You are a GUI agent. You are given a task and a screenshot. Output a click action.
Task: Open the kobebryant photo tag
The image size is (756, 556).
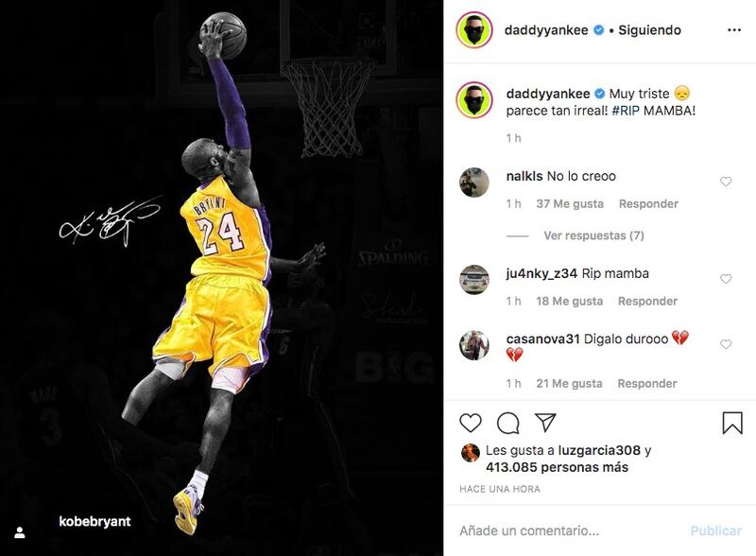(94, 521)
